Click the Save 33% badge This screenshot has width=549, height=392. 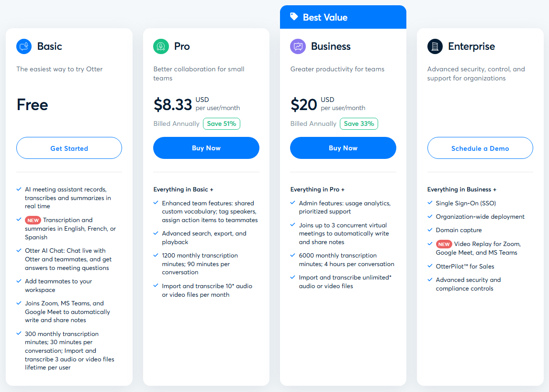coord(359,123)
